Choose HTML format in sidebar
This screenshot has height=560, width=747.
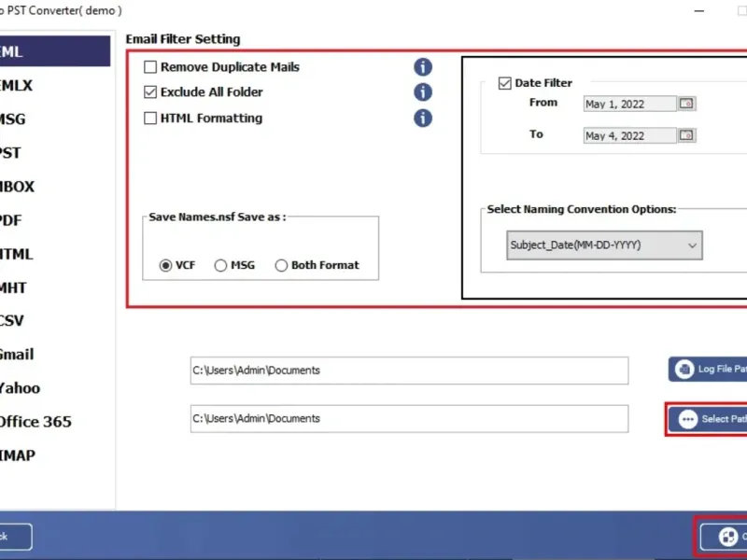(x=16, y=254)
